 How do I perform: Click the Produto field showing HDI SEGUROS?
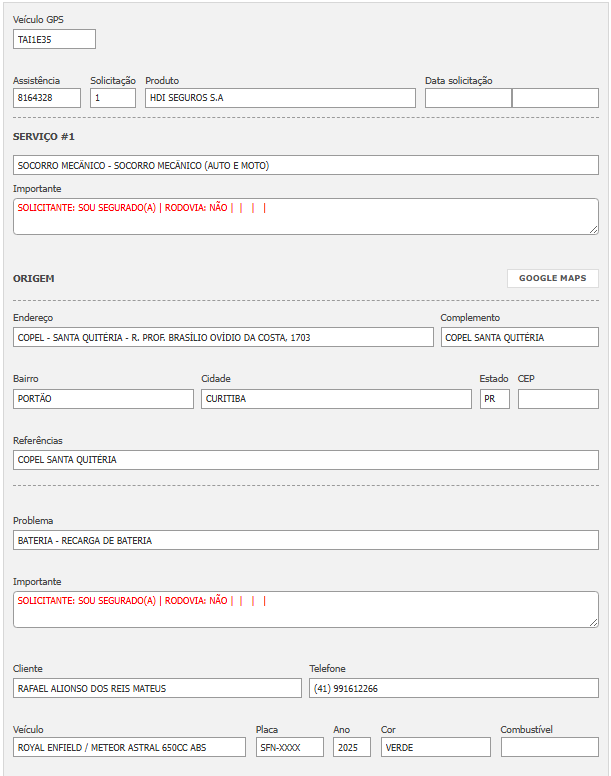point(279,98)
